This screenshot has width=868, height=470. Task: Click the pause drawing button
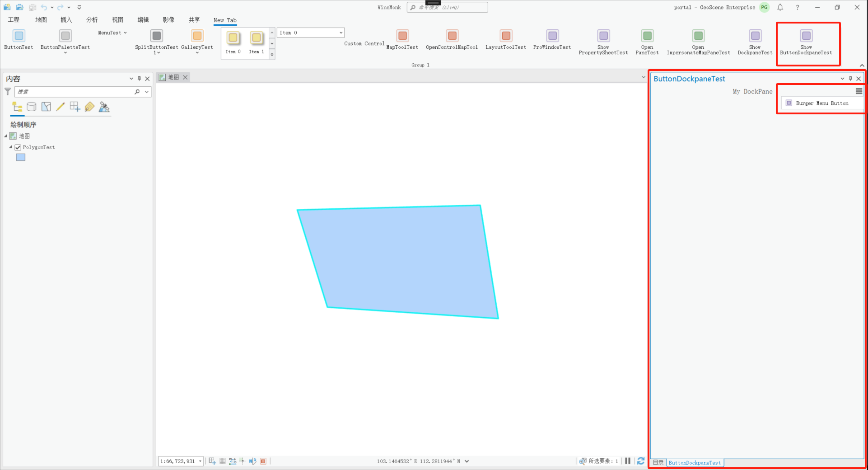(x=628, y=461)
